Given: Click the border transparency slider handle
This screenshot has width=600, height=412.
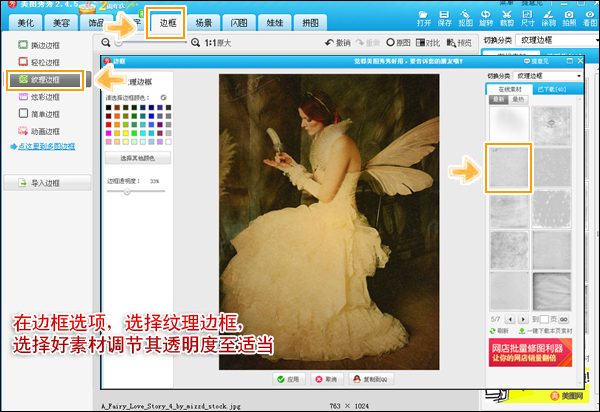Looking at the screenshot, I should coord(126,190).
